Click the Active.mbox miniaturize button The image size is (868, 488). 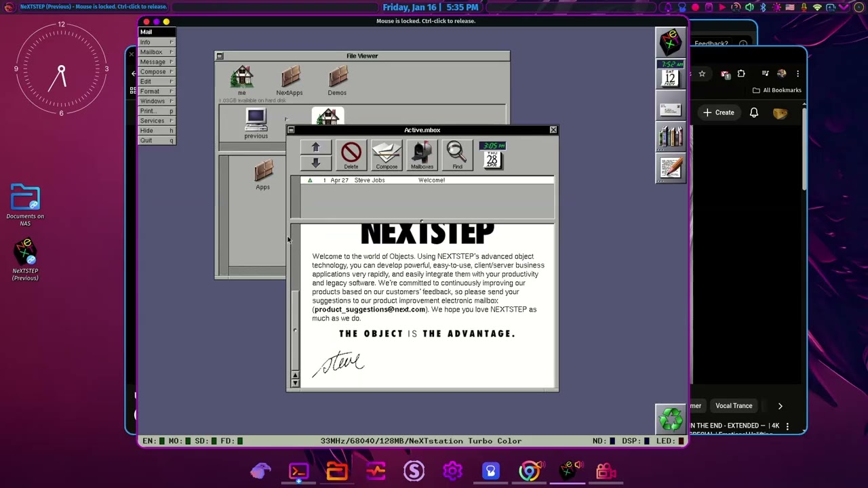pyautogui.click(x=291, y=130)
